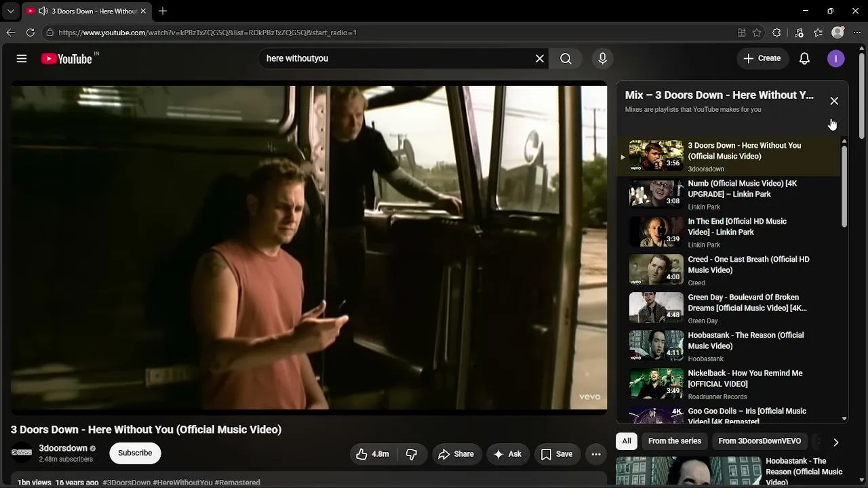The width and height of the screenshot is (868, 488).
Task: Close the 3 Doors Down browser tab
Action: coord(143,11)
